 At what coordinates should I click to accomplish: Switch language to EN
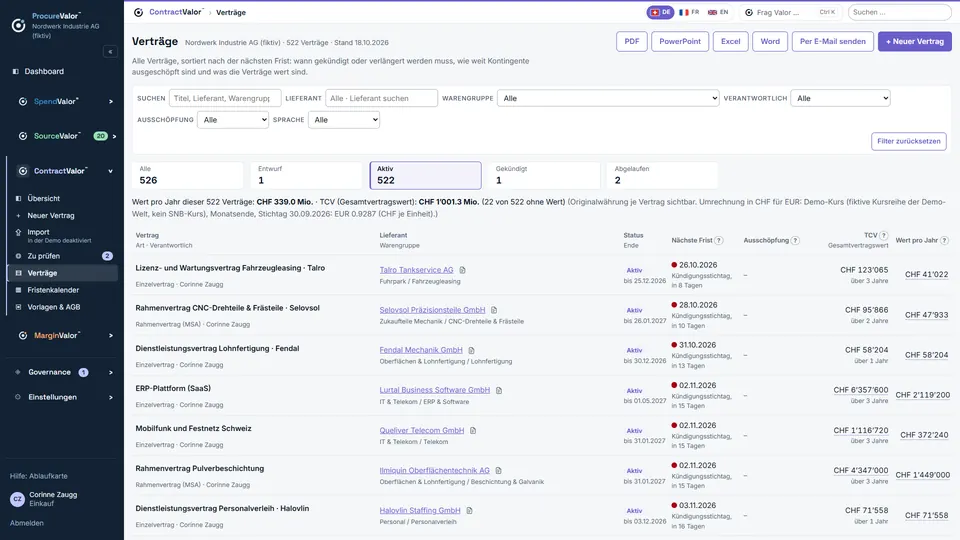(718, 12)
